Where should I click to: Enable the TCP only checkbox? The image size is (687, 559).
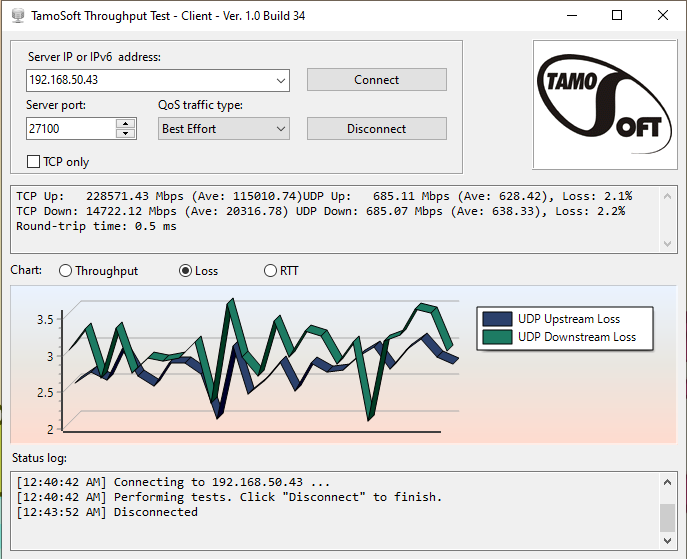(x=34, y=161)
